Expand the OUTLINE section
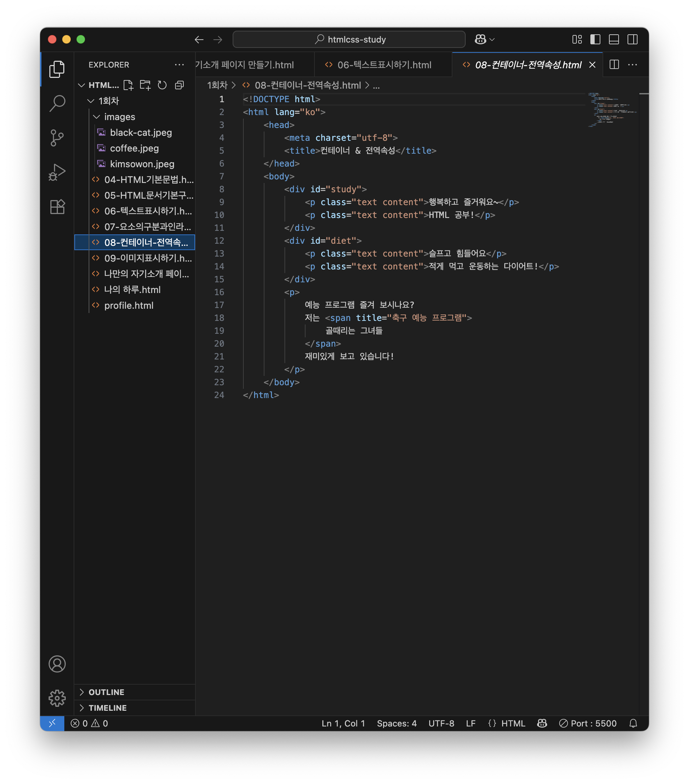The width and height of the screenshot is (689, 784). point(106,692)
